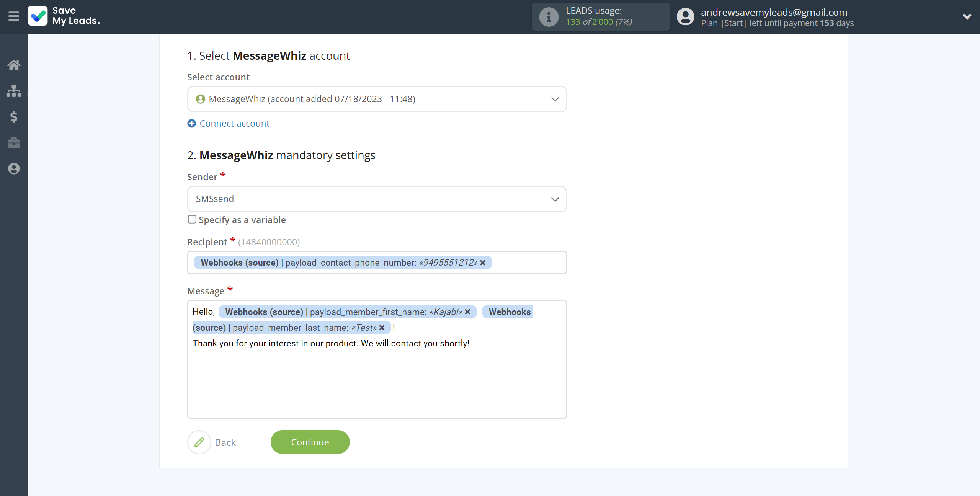Click the Continue button
Screen dimensions: 980x496
pyautogui.click(x=309, y=442)
